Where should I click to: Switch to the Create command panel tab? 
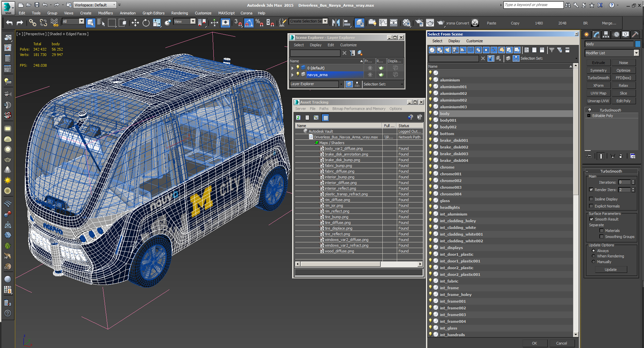(x=587, y=34)
